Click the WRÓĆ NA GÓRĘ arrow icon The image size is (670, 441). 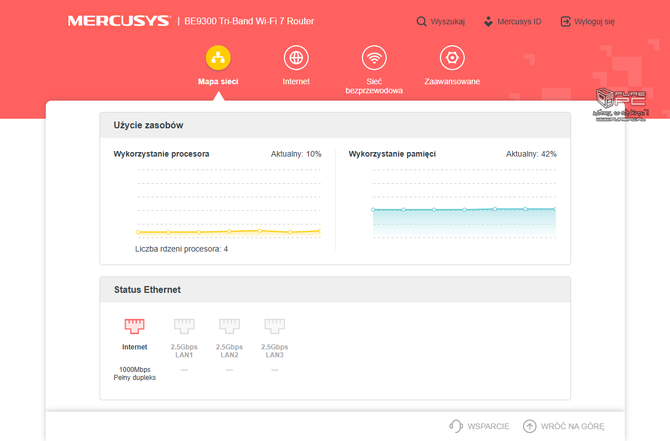[x=529, y=426]
